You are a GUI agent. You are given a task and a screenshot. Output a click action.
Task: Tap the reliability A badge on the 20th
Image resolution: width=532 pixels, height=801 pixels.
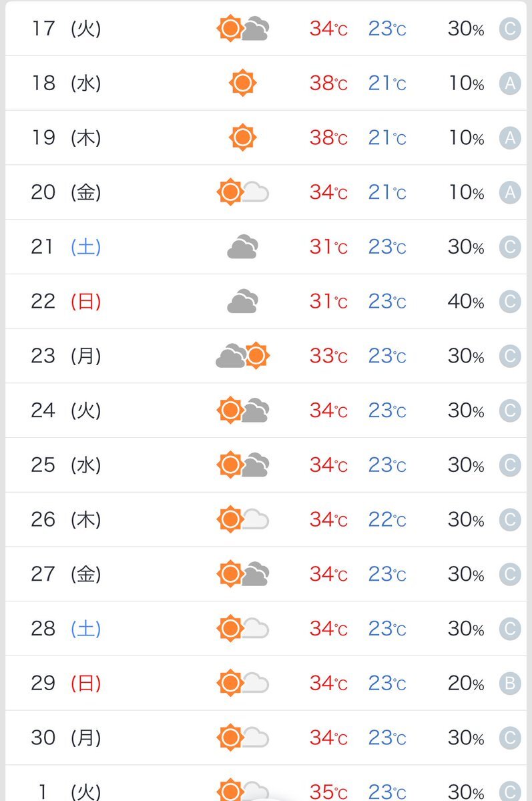(510, 192)
